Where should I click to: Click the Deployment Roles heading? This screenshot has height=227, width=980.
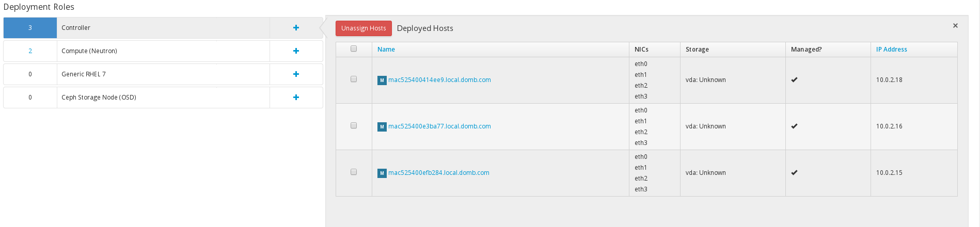tap(39, 7)
